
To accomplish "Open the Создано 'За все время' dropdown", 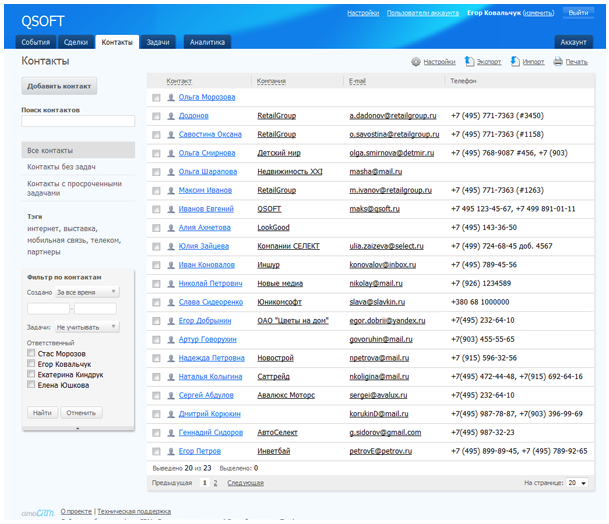I will pyautogui.click(x=87, y=292).
